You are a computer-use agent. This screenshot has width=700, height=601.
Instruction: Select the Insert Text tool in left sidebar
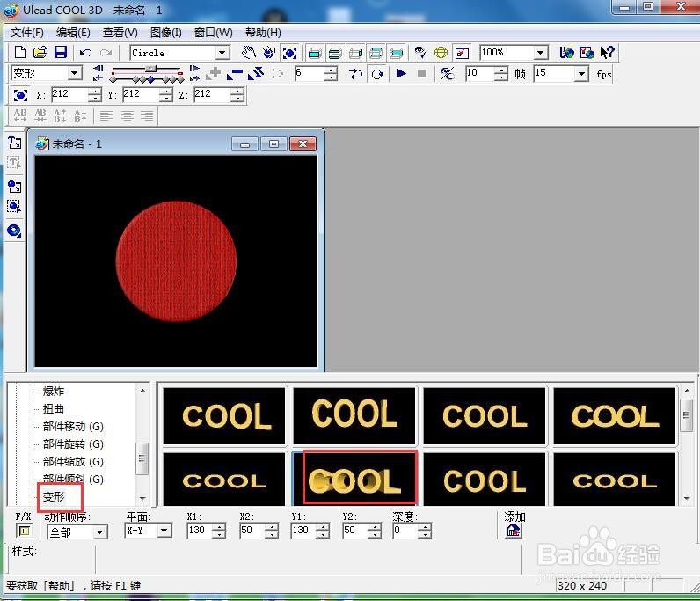pos(14,143)
